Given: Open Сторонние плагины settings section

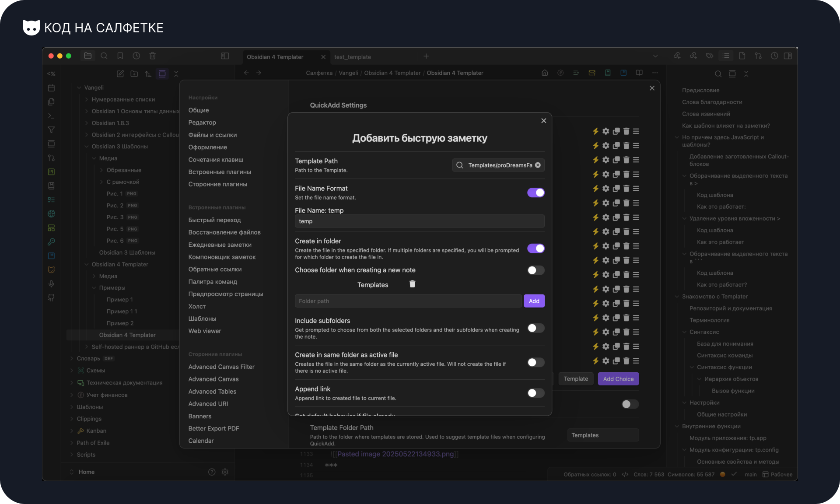Looking at the screenshot, I should (218, 184).
